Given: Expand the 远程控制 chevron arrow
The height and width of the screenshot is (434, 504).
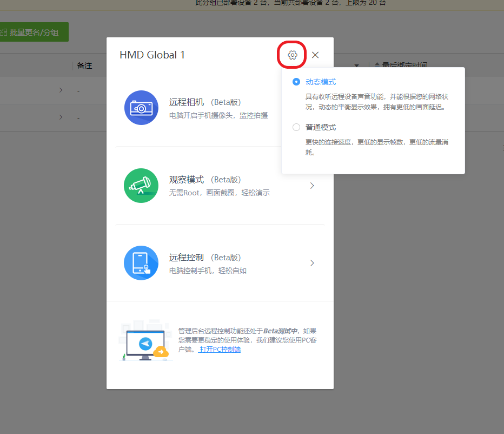Looking at the screenshot, I should click(312, 263).
